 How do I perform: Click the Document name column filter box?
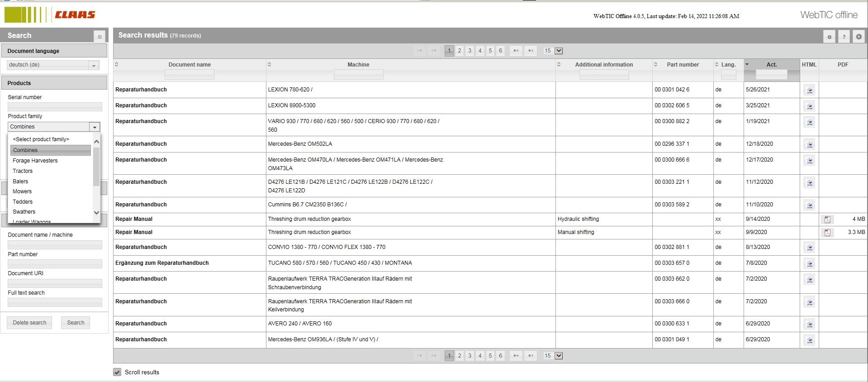coord(190,75)
